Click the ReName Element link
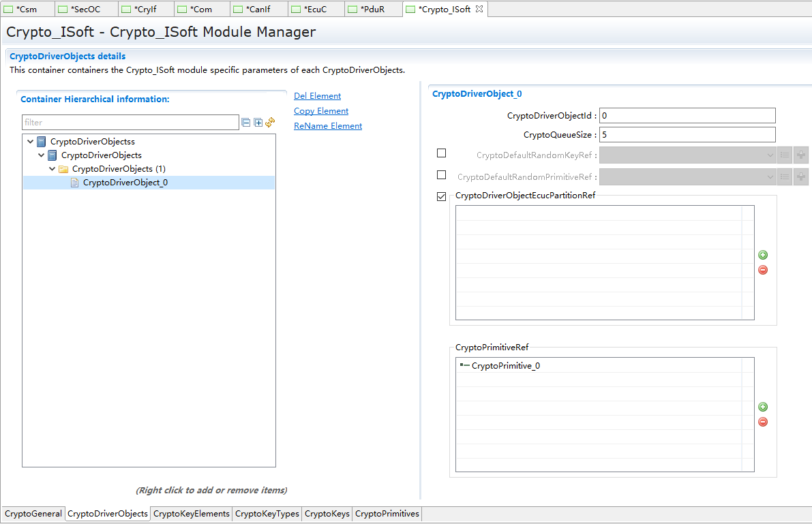The image size is (812, 524). point(327,126)
